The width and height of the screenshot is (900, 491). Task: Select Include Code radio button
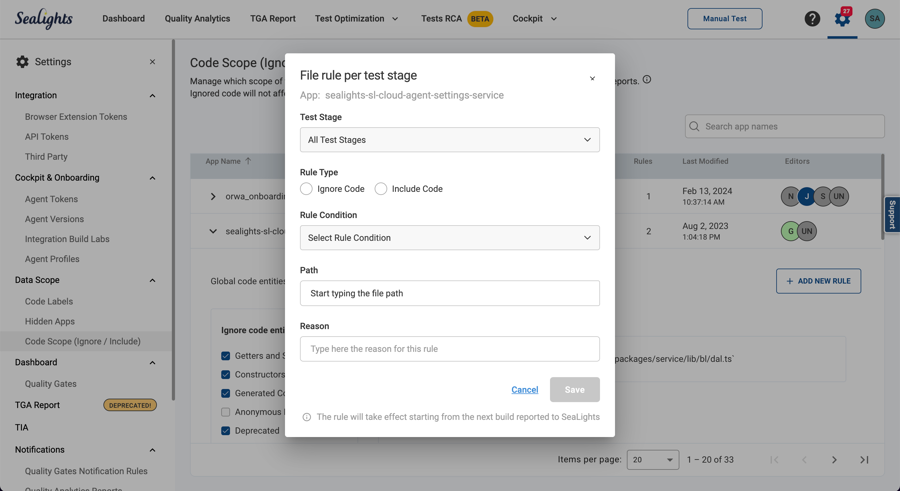(x=381, y=189)
